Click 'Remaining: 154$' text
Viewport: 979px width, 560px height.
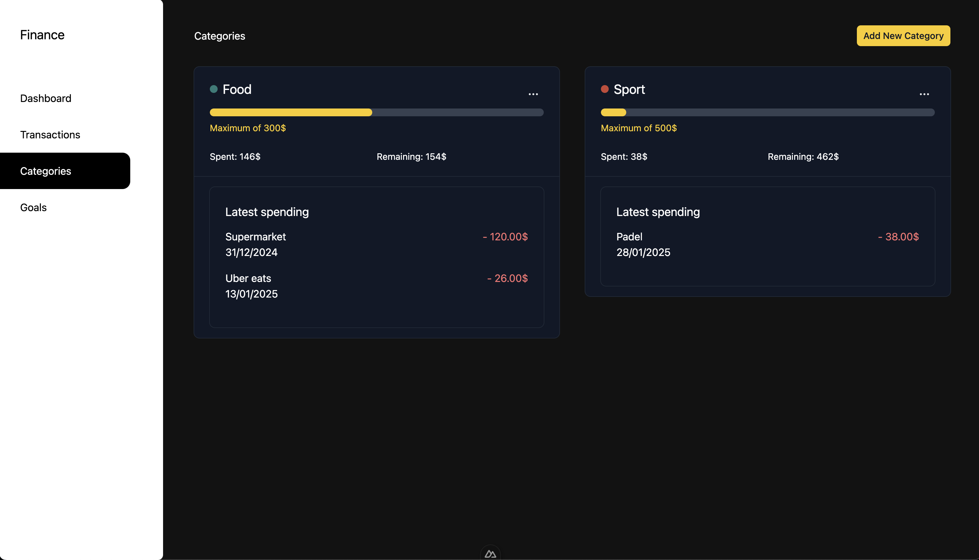412,157
